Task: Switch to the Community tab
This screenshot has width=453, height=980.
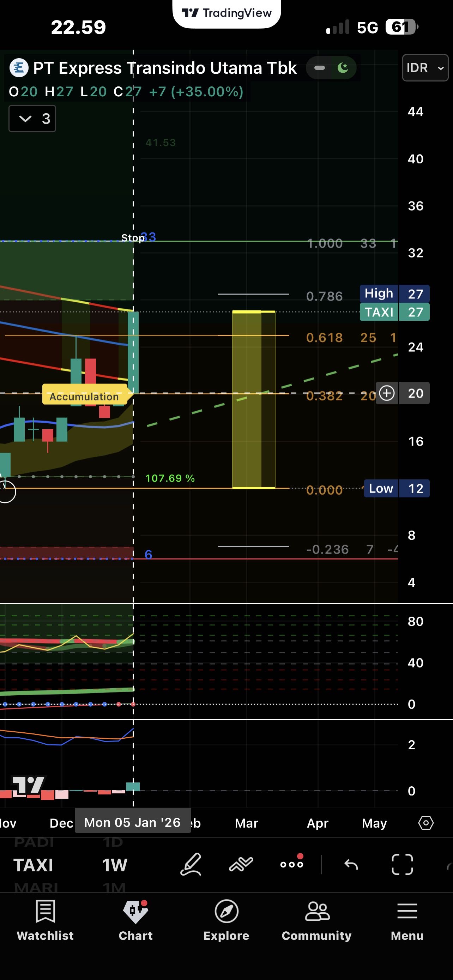Action: (317, 921)
